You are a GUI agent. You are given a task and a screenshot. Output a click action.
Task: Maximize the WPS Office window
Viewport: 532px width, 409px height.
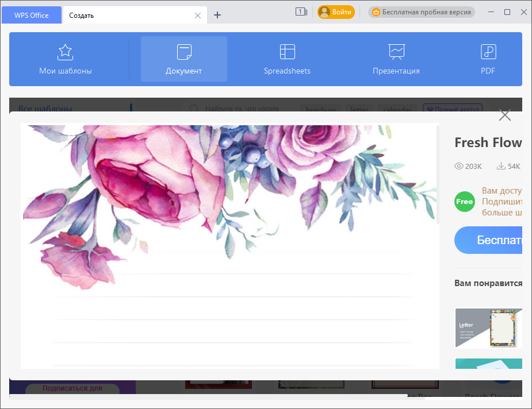click(x=507, y=12)
